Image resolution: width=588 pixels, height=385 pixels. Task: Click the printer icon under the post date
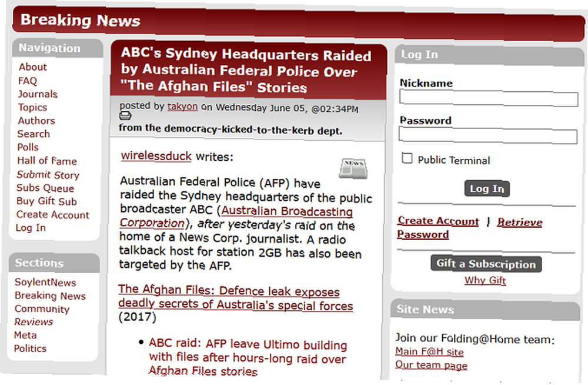click(125, 116)
